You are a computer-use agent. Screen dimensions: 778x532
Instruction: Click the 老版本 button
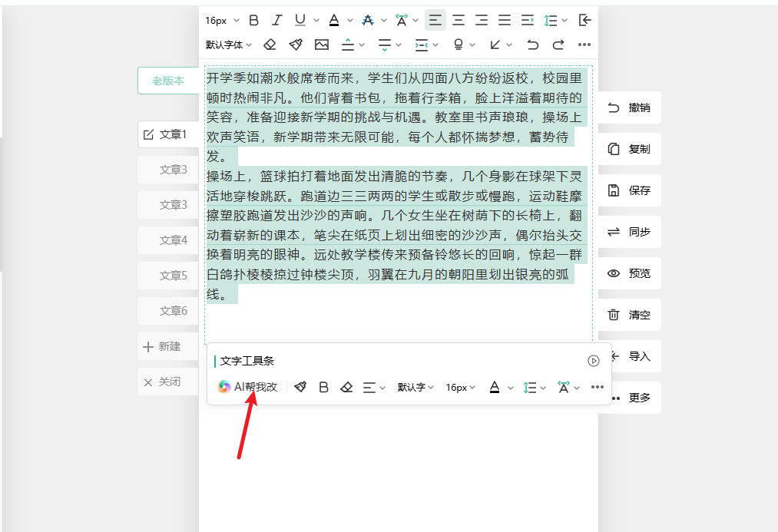tap(168, 81)
